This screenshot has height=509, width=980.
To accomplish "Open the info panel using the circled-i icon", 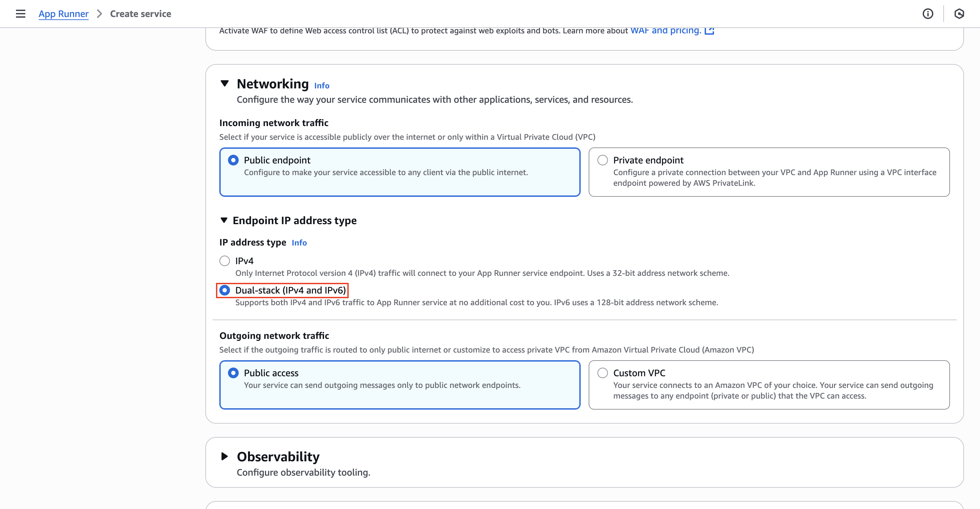I will click(928, 14).
